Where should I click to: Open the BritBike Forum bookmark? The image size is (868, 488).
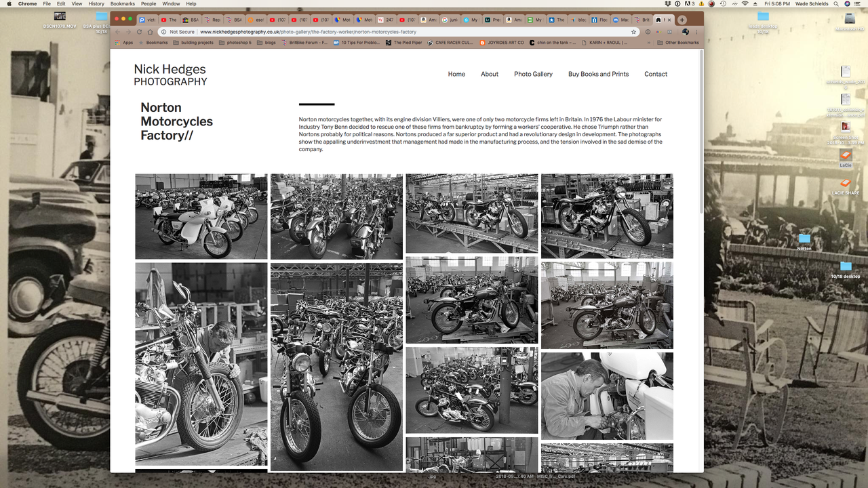point(304,43)
